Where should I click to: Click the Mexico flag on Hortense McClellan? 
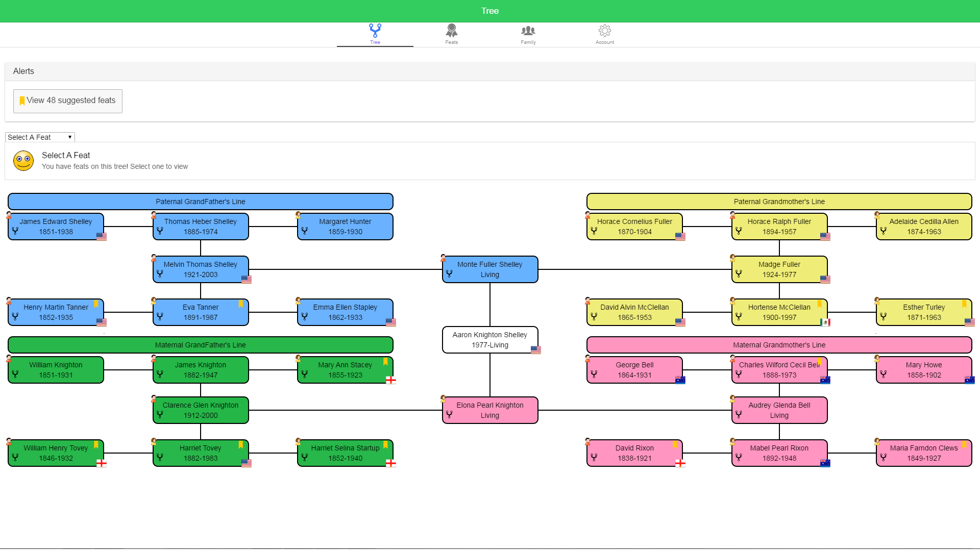[x=825, y=322]
